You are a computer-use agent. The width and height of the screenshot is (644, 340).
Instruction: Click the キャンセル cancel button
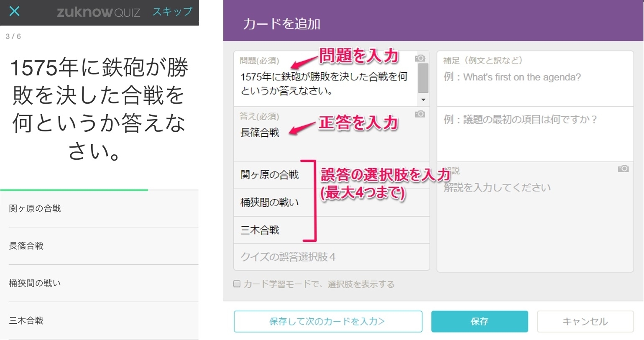(585, 321)
